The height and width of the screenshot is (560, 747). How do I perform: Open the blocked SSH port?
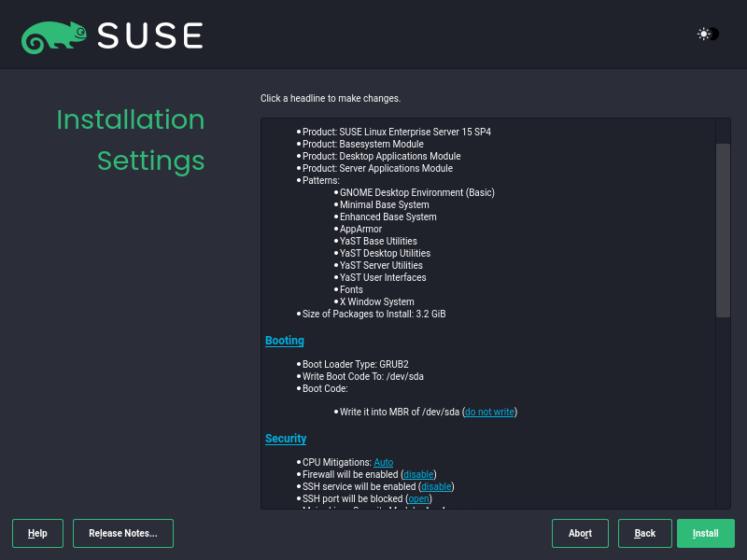coord(418,498)
